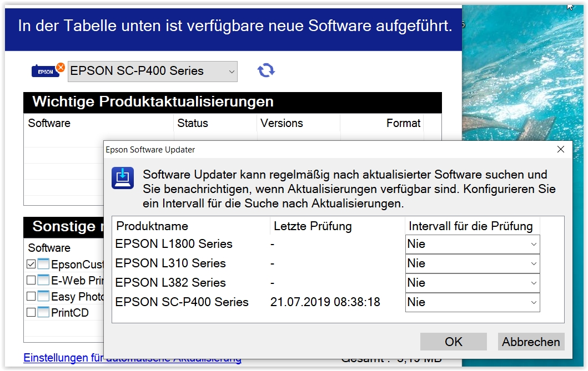This screenshot has width=588, height=371.
Task: Click the EpsonCust software item icon
Action: pos(44,265)
